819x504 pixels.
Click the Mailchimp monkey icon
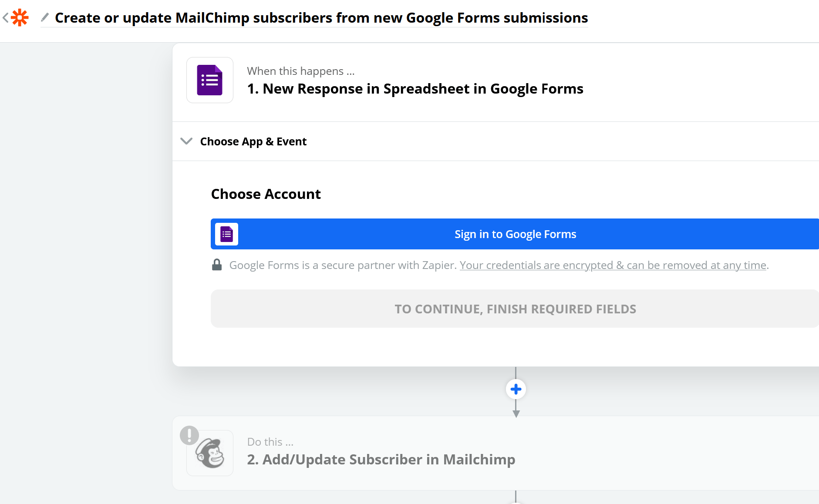[210, 453]
